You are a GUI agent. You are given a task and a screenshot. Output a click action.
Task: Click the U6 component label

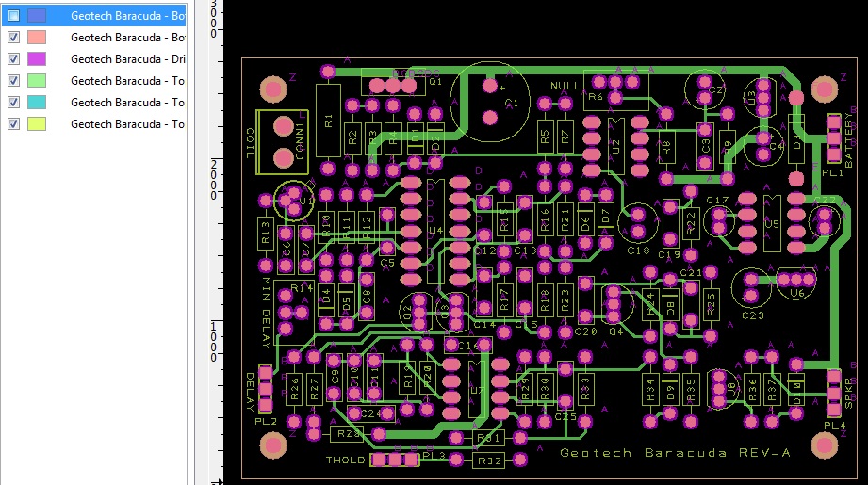[x=796, y=293]
